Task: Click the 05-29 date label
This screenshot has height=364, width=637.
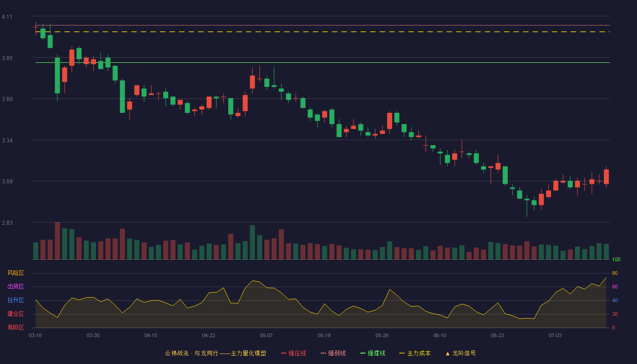Action: (382, 335)
